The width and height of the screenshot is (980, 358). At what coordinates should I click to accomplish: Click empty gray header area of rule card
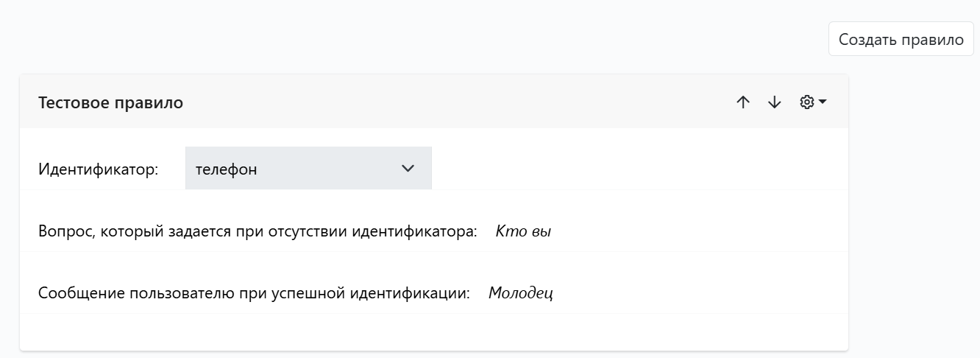pos(456,102)
